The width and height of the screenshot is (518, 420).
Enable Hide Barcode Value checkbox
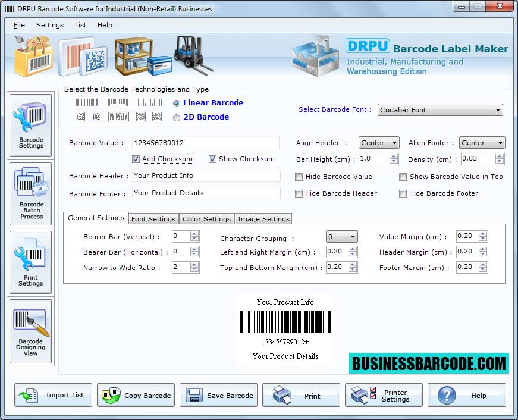(x=299, y=177)
